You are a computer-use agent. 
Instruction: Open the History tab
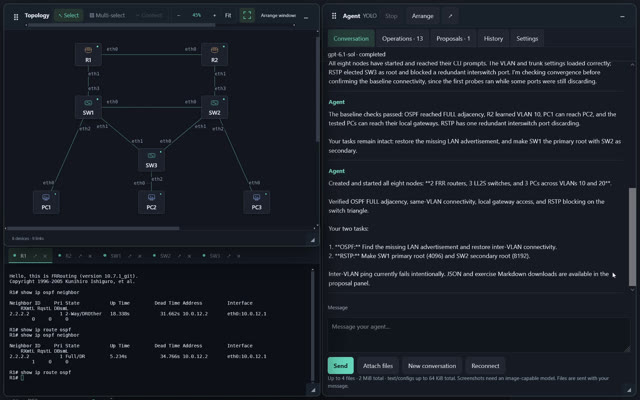pos(493,39)
